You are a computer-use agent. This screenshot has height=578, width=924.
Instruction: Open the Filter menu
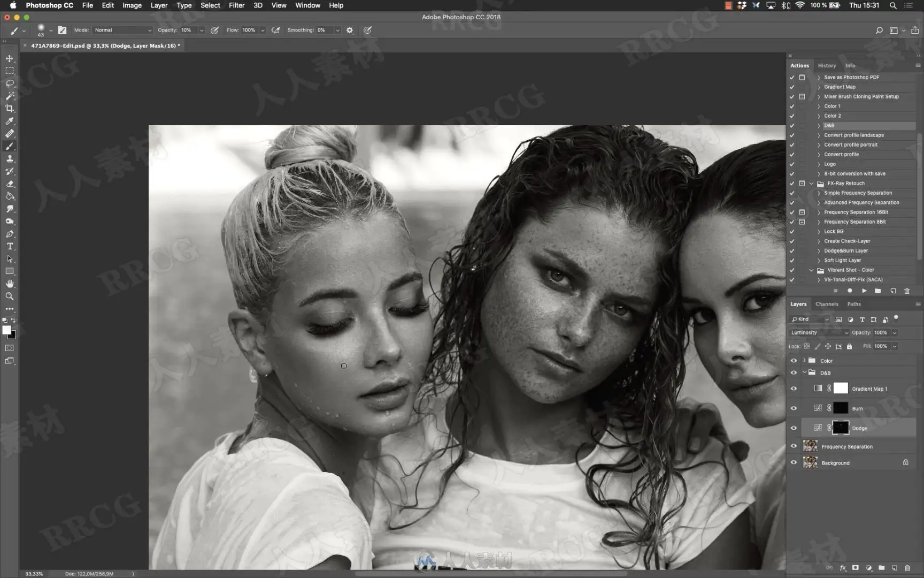[236, 5]
